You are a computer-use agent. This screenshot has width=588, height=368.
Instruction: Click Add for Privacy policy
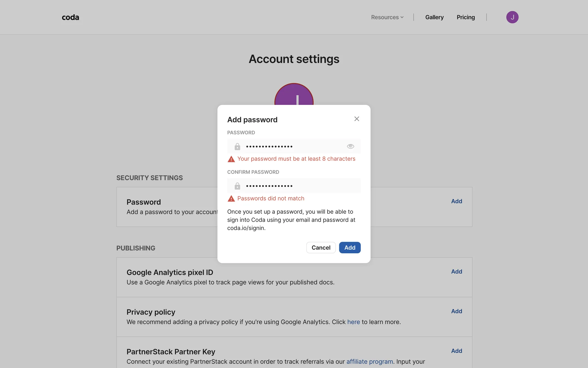(x=456, y=311)
